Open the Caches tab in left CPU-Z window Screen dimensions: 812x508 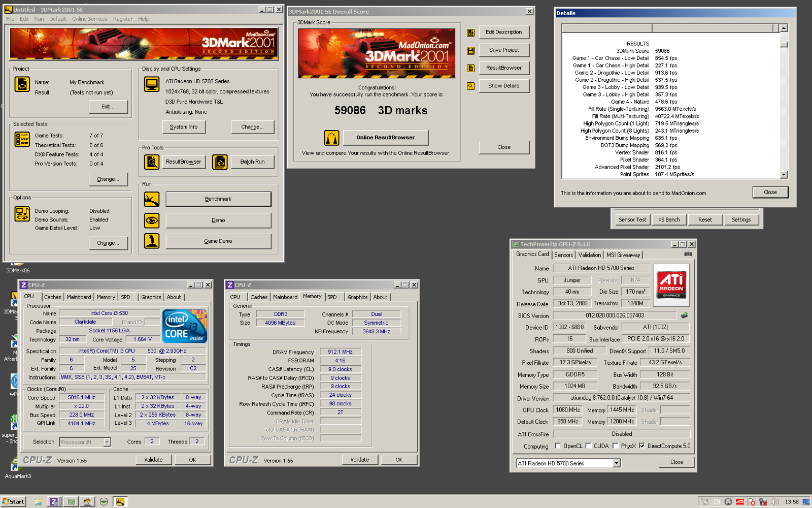pos(52,297)
